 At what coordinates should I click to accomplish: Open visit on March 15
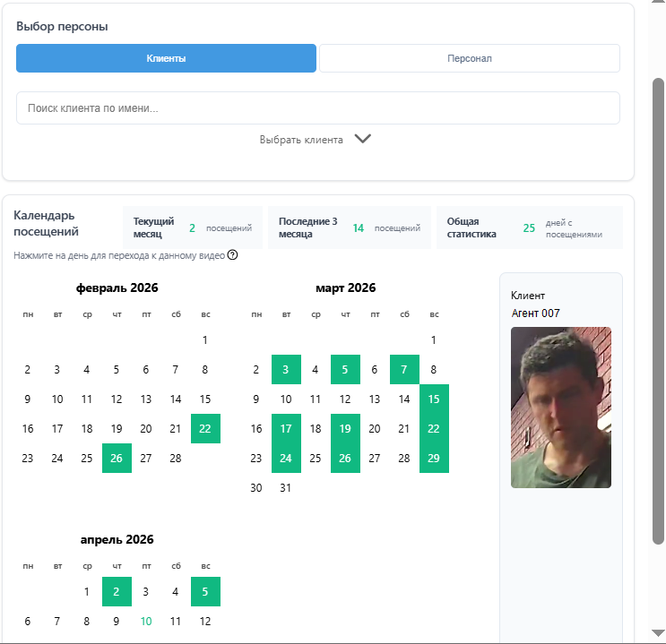point(434,399)
